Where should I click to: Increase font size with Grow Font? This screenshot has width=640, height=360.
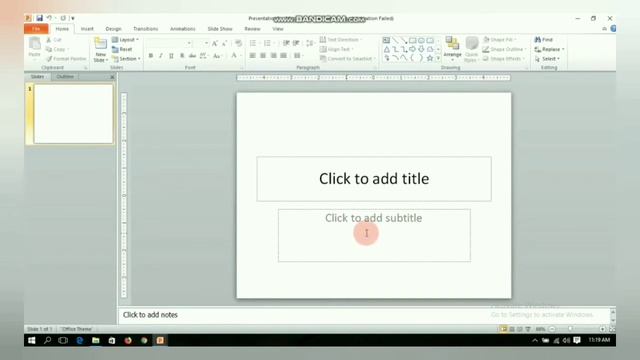point(215,43)
